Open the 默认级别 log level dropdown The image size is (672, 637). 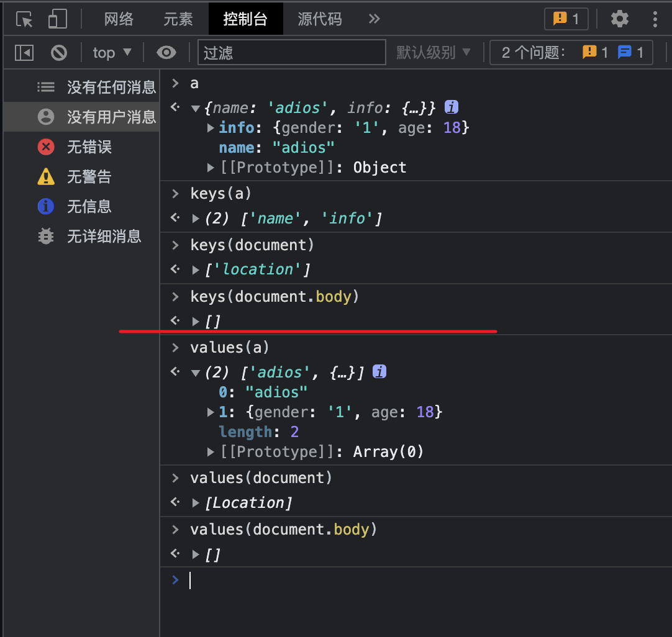[434, 53]
